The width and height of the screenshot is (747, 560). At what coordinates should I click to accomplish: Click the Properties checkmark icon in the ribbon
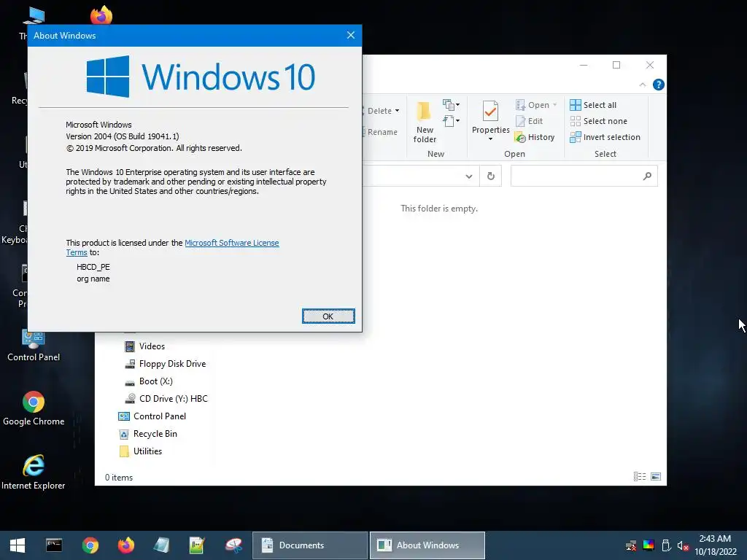point(490,112)
